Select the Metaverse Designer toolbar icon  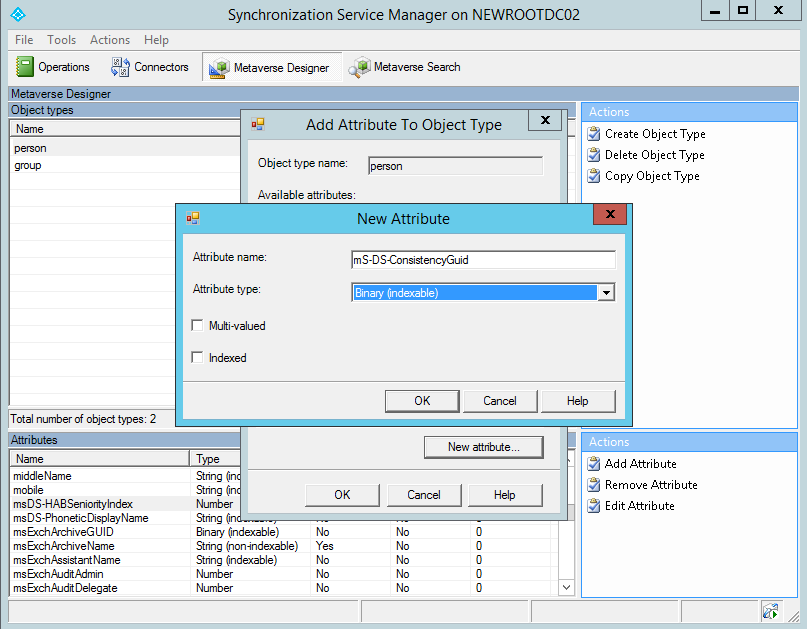click(x=219, y=68)
